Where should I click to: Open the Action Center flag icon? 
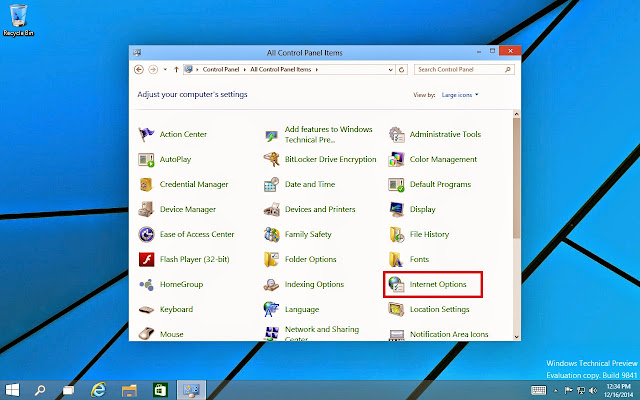point(146,134)
